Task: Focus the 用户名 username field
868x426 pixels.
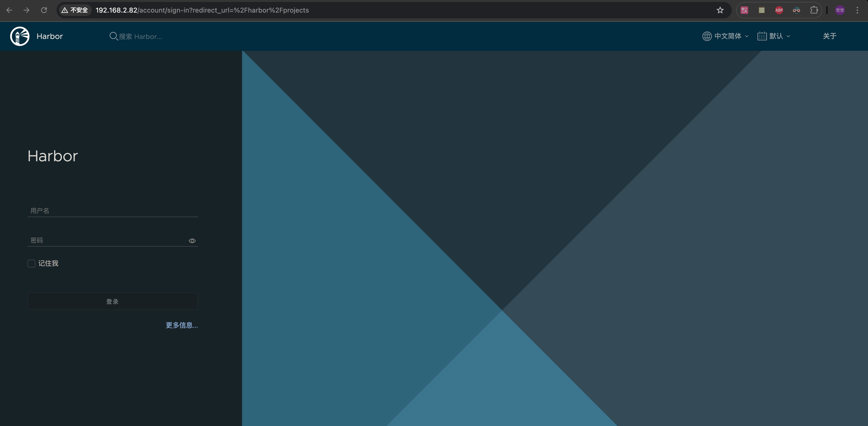Action: point(113,211)
